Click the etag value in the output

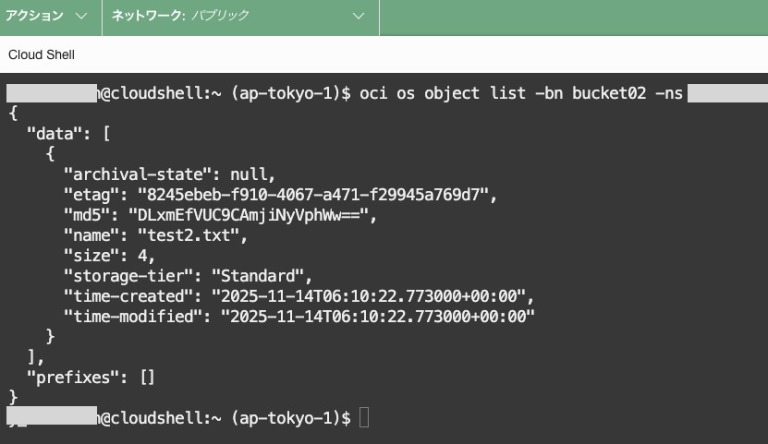(338, 194)
